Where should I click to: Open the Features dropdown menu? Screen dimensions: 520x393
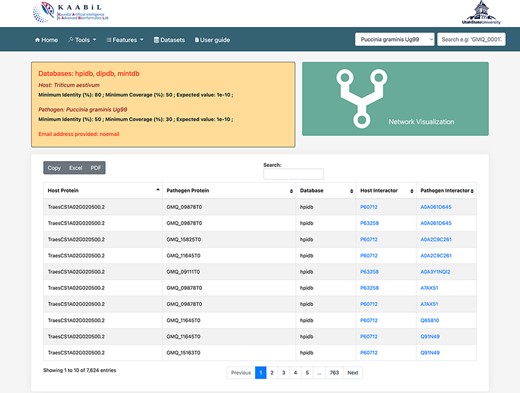coord(125,40)
